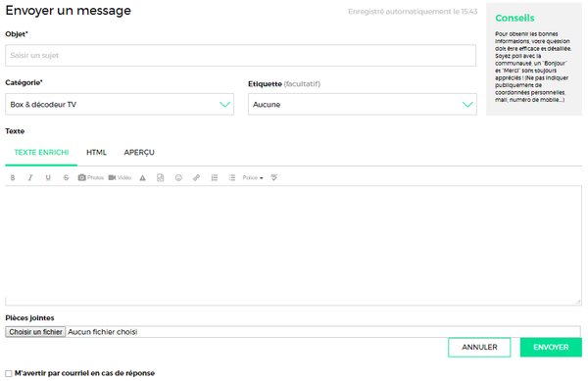
Task: Click the 'Enregistré automatiquement' status text
Action: [413, 12]
